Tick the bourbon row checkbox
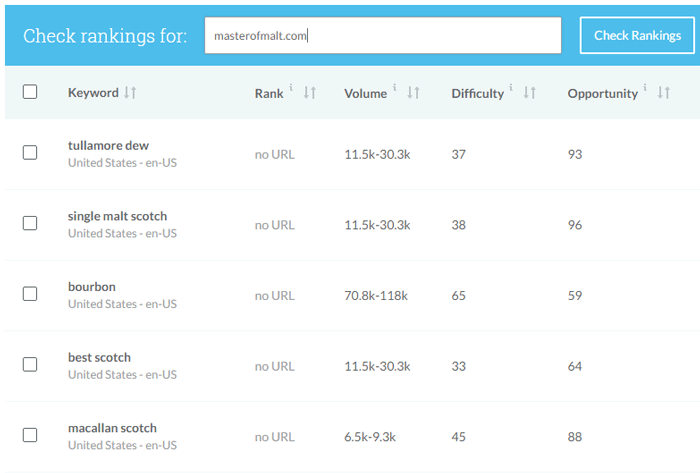This screenshot has height=473, width=700. coord(30,294)
